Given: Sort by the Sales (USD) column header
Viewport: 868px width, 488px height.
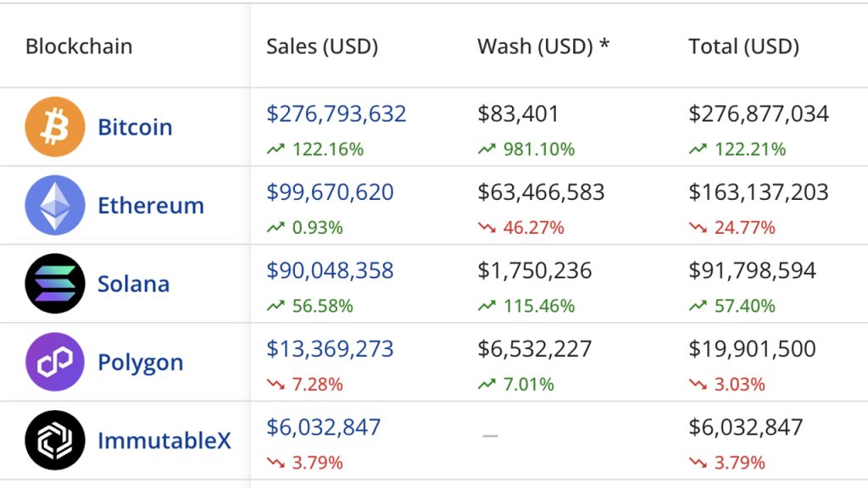Looking at the screenshot, I should 322,47.
